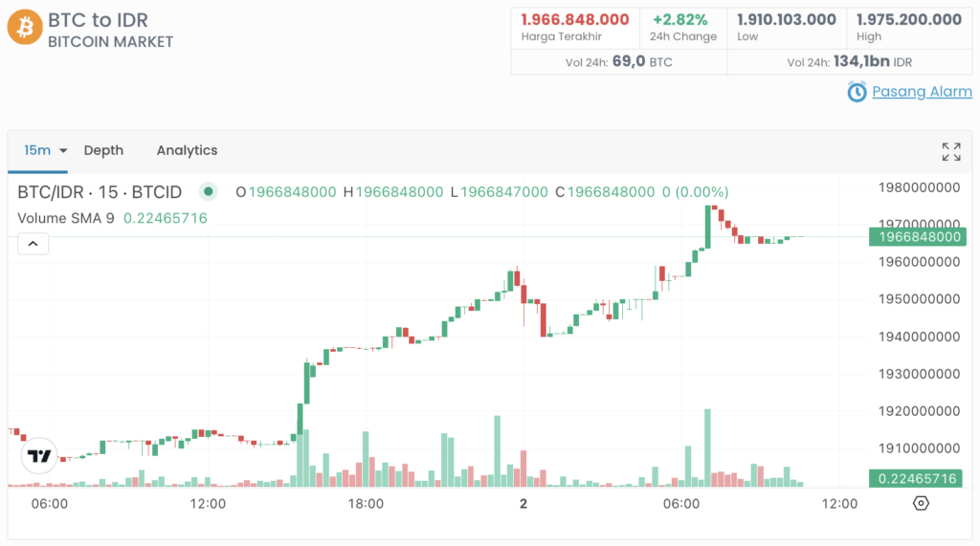Click the TradingView logo on the chart
The height and width of the screenshot is (546, 980).
(x=39, y=456)
